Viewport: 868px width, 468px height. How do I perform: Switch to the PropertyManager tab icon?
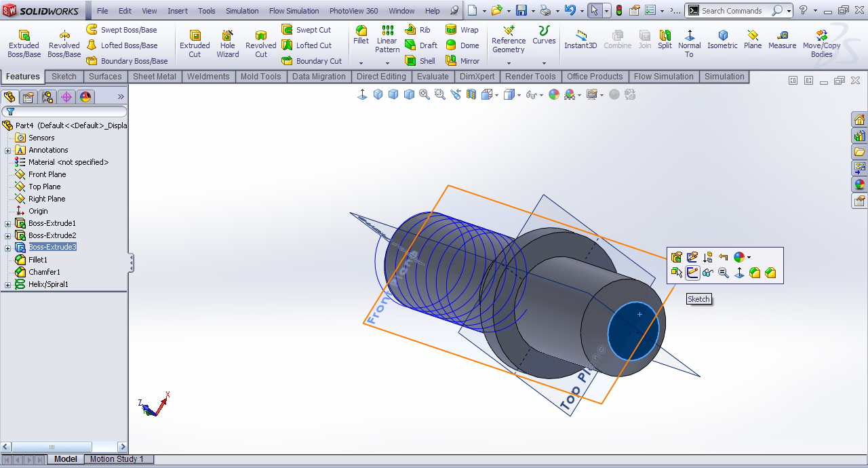(28, 97)
